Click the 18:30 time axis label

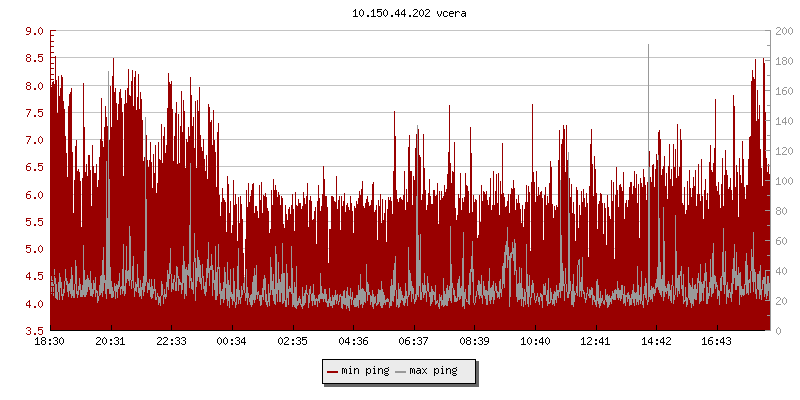50,342
